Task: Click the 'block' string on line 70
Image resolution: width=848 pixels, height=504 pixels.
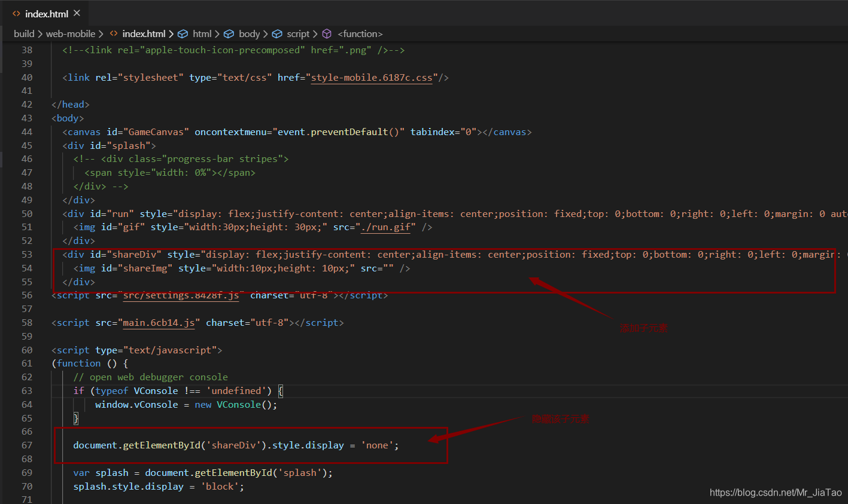Action: [x=220, y=487]
